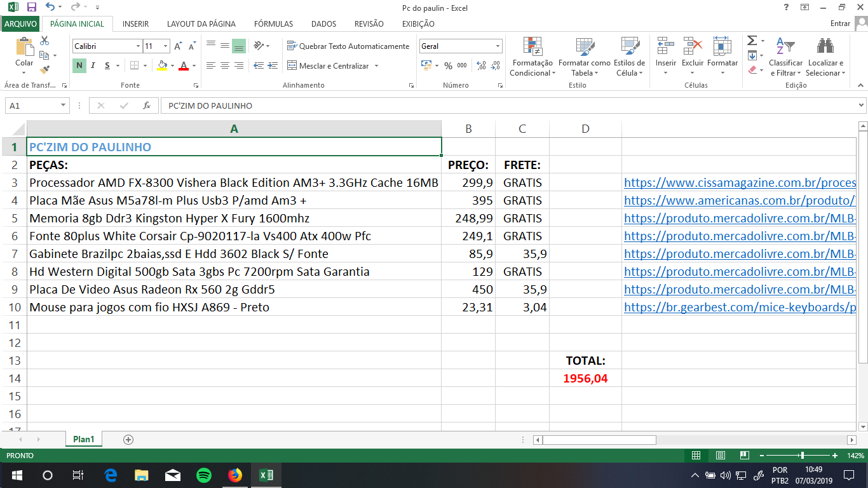
Task: Open the cissamagazine.com.br link
Action: point(740,183)
